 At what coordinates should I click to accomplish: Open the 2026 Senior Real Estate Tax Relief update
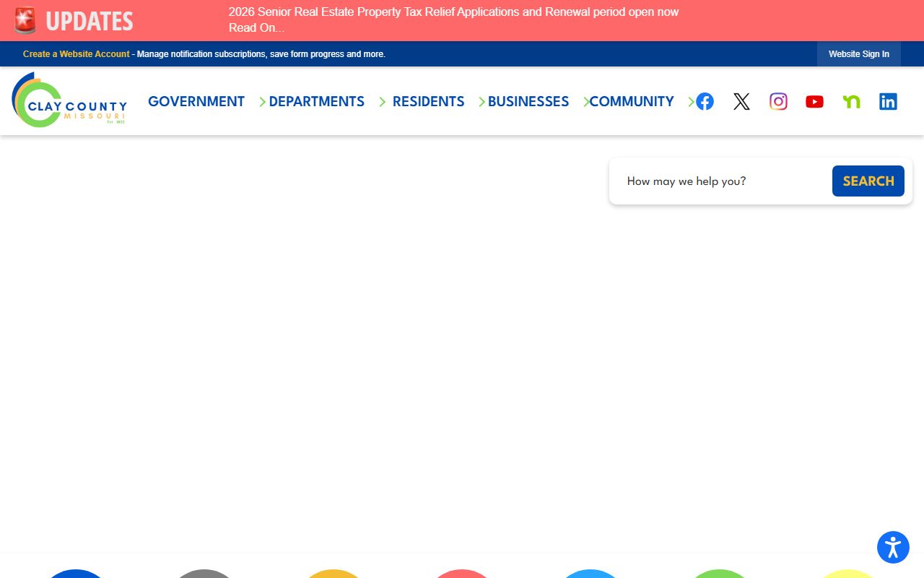click(x=453, y=20)
